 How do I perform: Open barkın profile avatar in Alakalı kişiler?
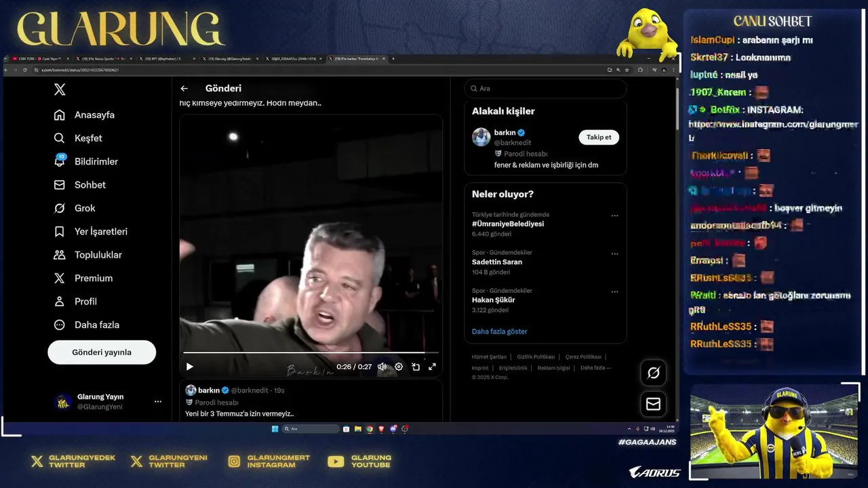[x=481, y=137]
